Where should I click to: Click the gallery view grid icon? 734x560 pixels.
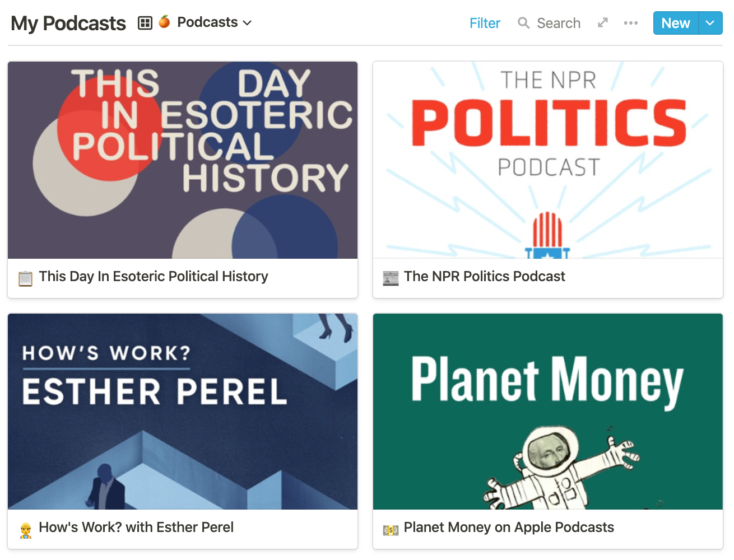(145, 23)
